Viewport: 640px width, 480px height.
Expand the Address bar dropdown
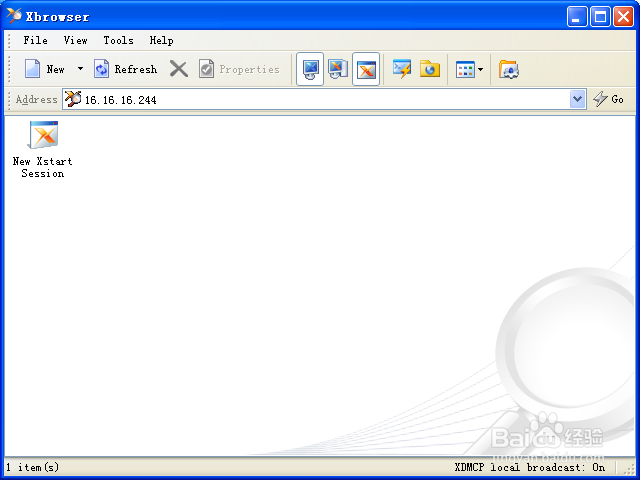pos(577,99)
